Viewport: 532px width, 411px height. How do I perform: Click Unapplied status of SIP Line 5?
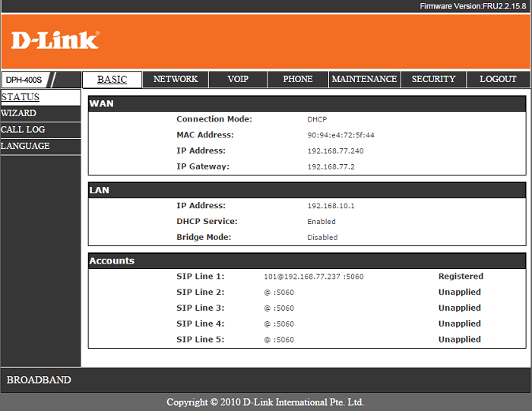pyautogui.click(x=459, y=339)
